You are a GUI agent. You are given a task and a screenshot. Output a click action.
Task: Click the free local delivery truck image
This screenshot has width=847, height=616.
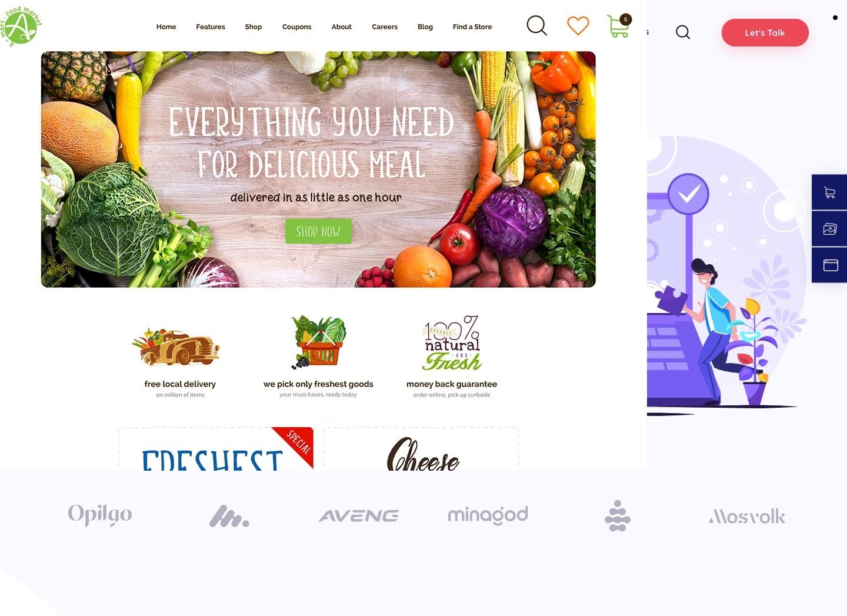176,347
